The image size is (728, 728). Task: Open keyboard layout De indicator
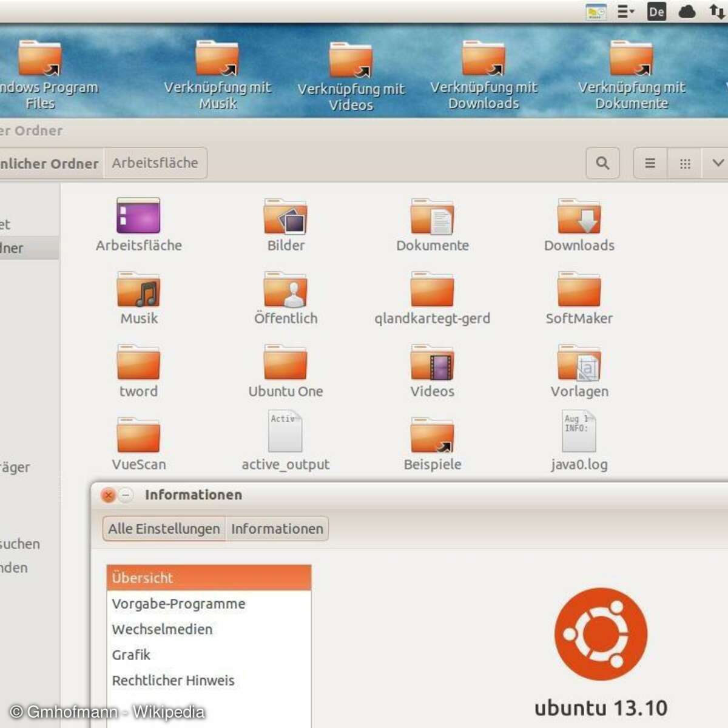[x=656, y=12]
